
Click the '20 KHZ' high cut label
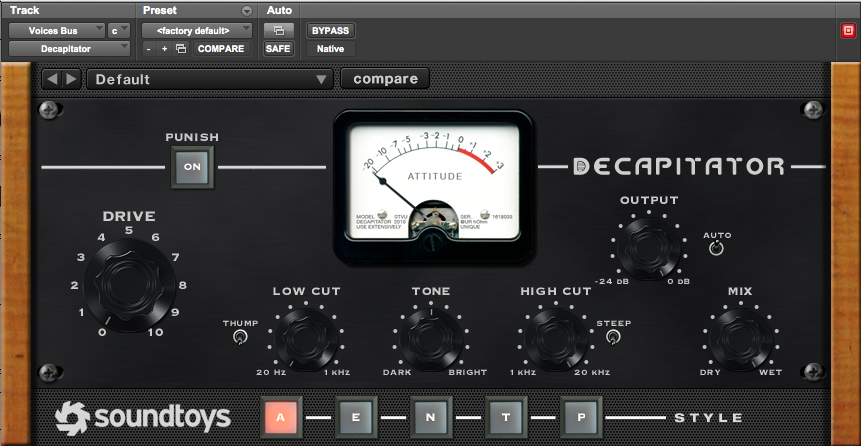point(592,372)
